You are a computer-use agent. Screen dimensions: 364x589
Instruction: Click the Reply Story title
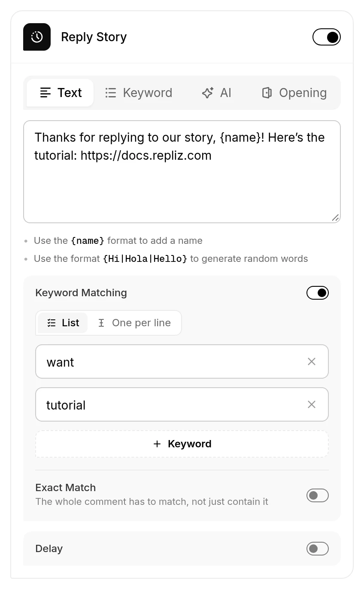[x=94, y=37]
